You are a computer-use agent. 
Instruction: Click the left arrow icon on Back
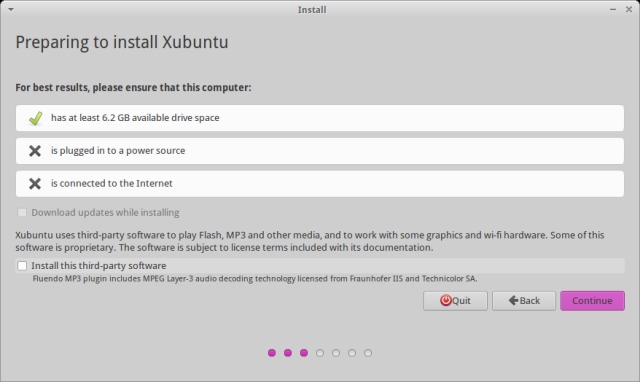coord(513,300)
